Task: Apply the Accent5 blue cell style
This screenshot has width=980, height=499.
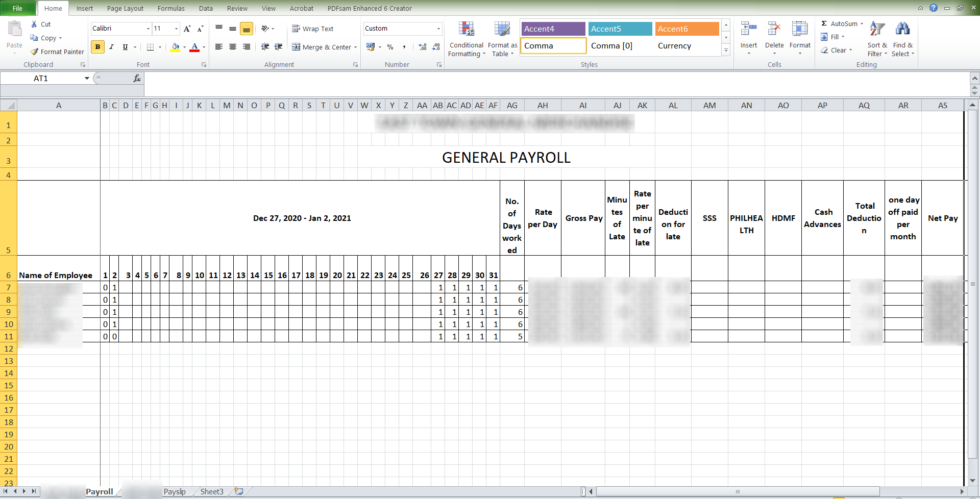Action: tap(620, 29)
